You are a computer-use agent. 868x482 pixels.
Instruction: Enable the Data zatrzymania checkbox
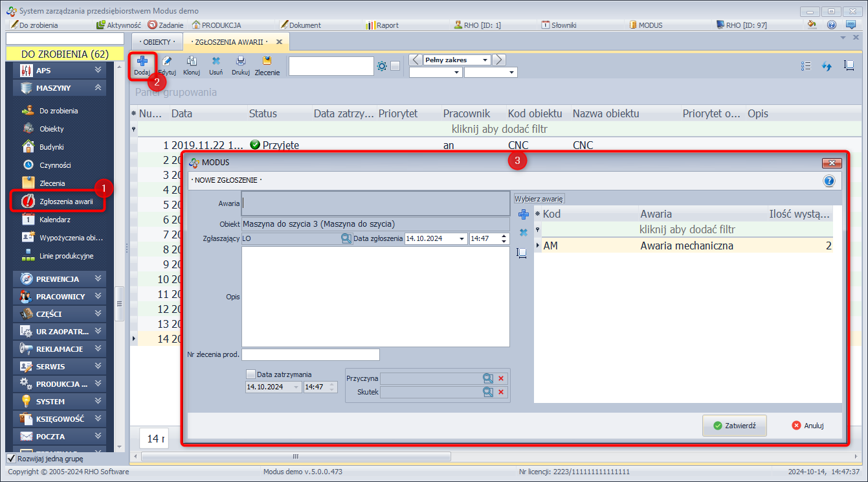point(251,374)
